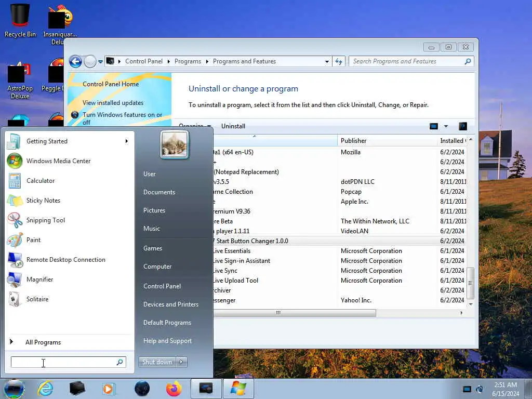
Task: Open Recycle Bin on desktop
Action: coord(20,20)
